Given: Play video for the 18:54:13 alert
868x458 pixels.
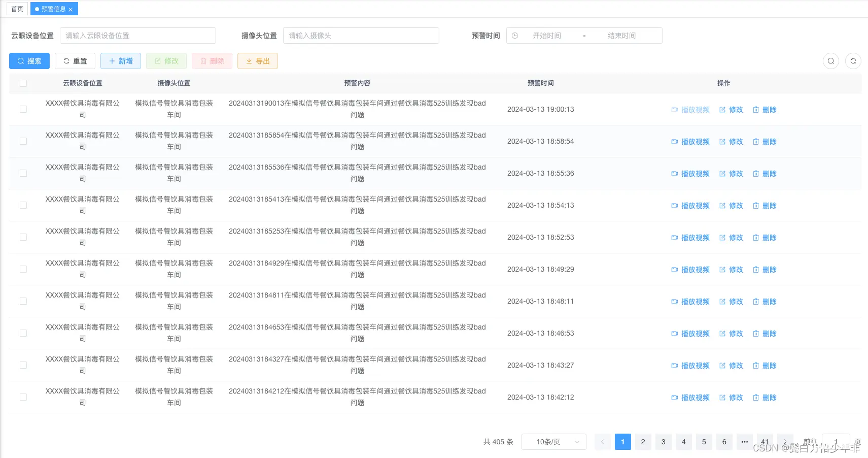Looking at the screenshot, I should pos(690,206).
